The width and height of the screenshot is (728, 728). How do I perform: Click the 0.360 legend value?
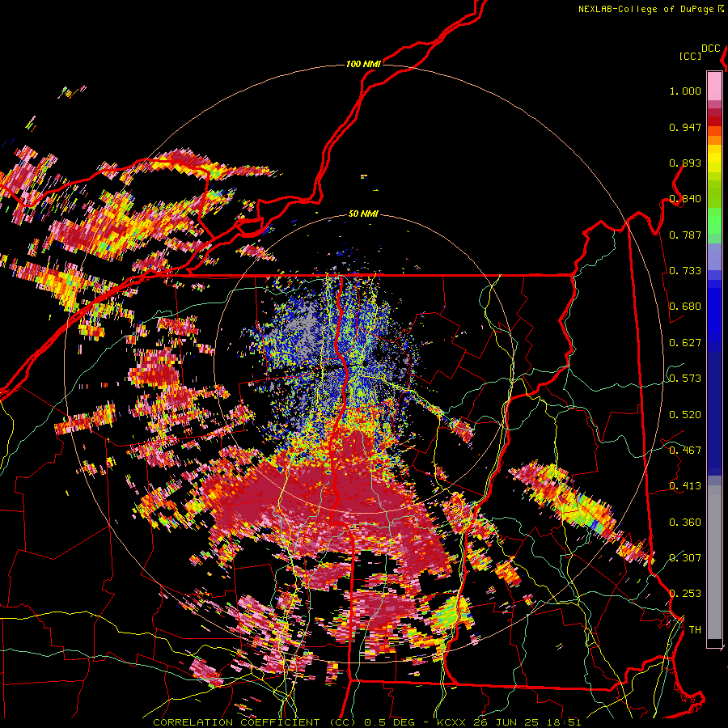[685, 523]
